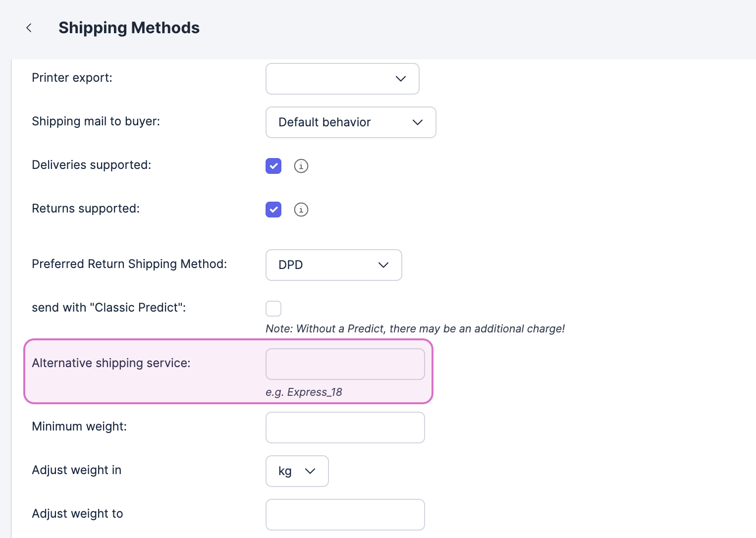Click the info icon next to Deliveries supported
756x538 pixels.
pyautogui.click(x=301, y=166)
